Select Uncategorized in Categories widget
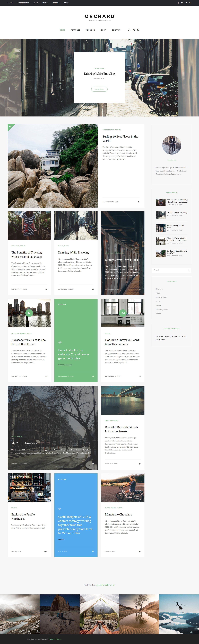This screenshot has height=644, width=199. coord(162,310)
